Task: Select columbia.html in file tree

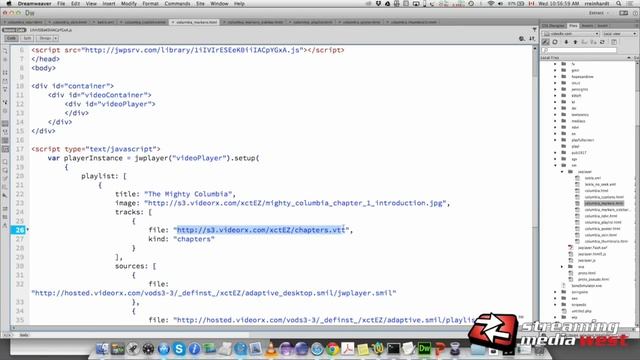Action: tap(596, 191)
